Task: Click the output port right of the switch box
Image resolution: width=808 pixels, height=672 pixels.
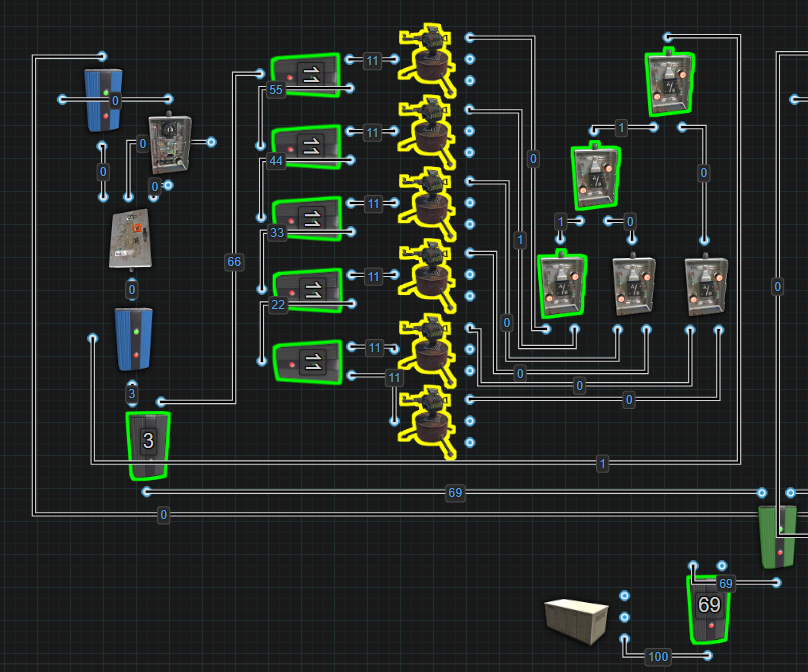Action: click(211, 142)
